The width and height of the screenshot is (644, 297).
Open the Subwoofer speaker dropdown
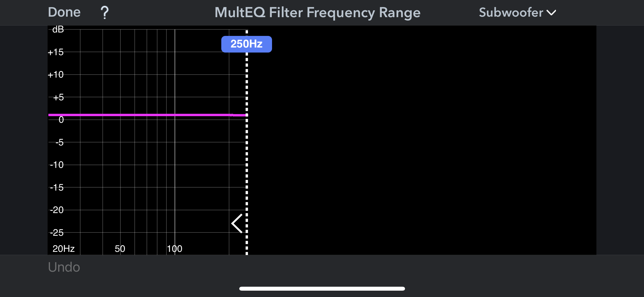click(x=517, y=12)
